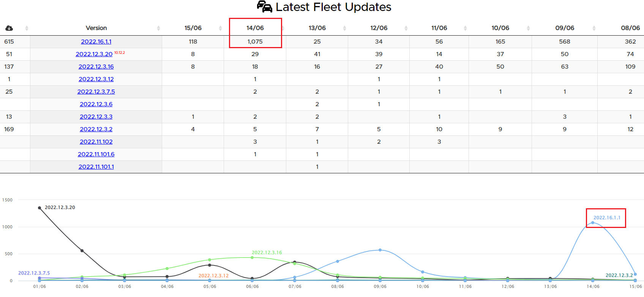
Task: Click the sort arrows next to 11/06
Action: click(465, 28)
